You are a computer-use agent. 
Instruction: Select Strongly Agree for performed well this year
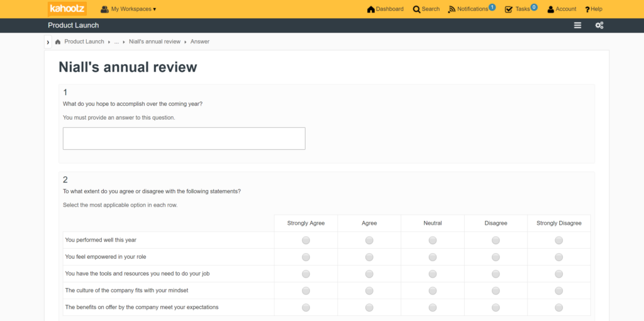[306, 240]
